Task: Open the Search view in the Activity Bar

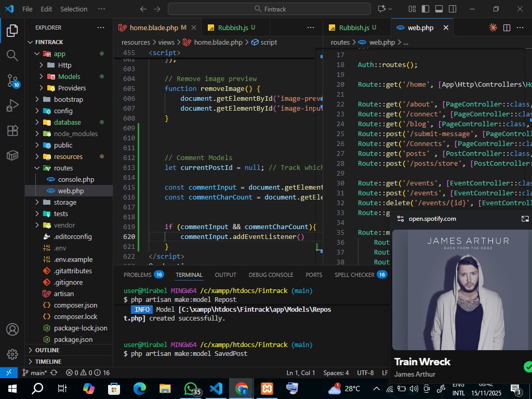Action: (x=12, y=55)
